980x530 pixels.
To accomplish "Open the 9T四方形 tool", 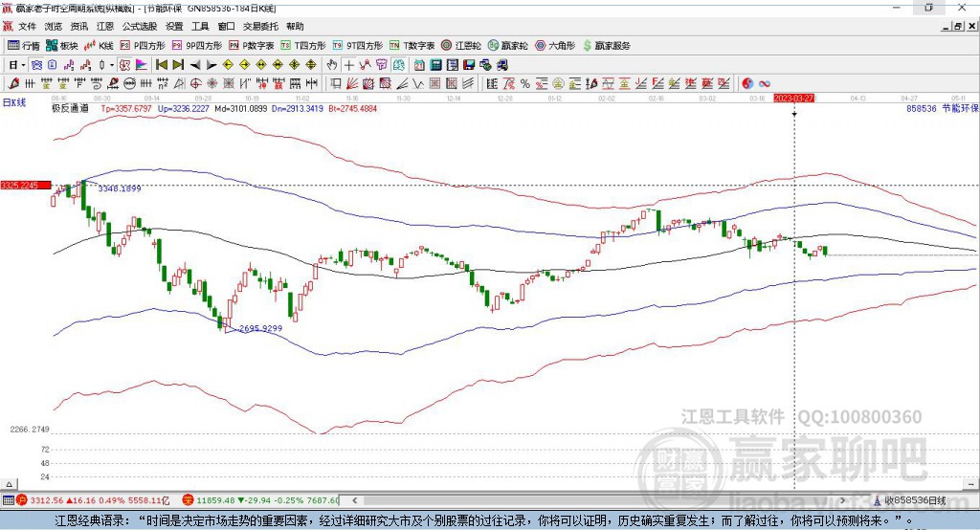I will click(x=358, y=46).
